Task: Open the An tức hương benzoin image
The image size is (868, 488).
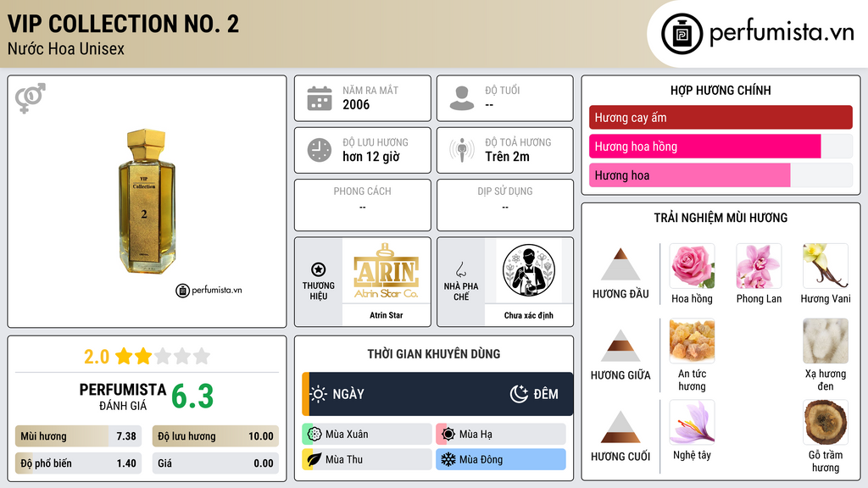Action: point(692,341)
